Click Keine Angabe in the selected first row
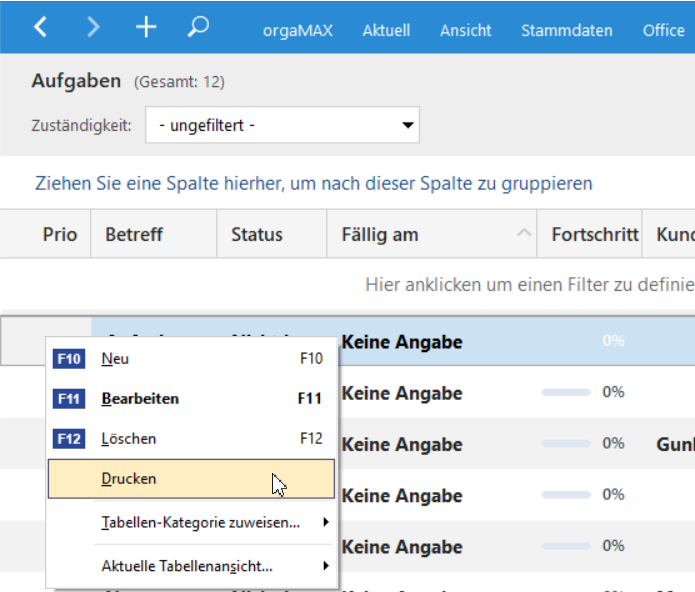Screen dimensions: 695x592 click(402, 342)
